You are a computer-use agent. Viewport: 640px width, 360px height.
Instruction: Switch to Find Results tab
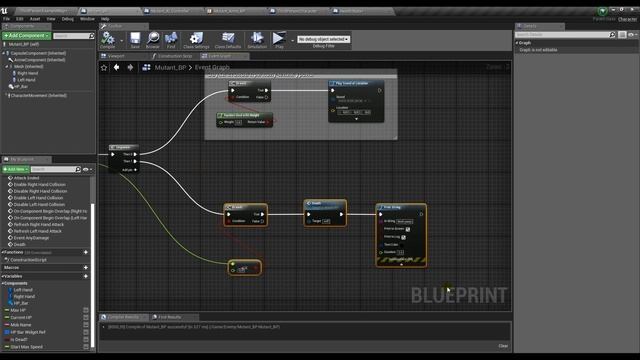pyautogui.click(x=169, y=317)
